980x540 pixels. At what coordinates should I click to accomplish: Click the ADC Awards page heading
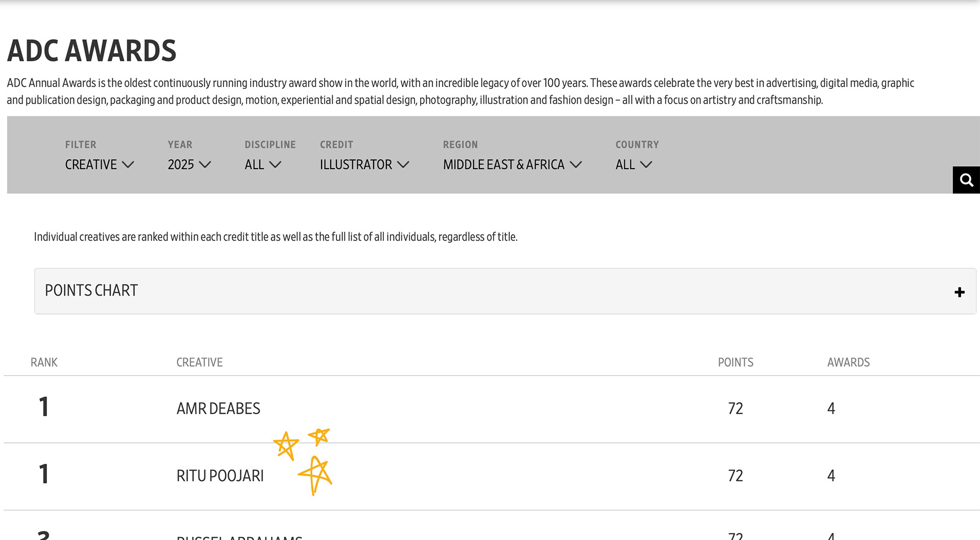coord(92,51)
